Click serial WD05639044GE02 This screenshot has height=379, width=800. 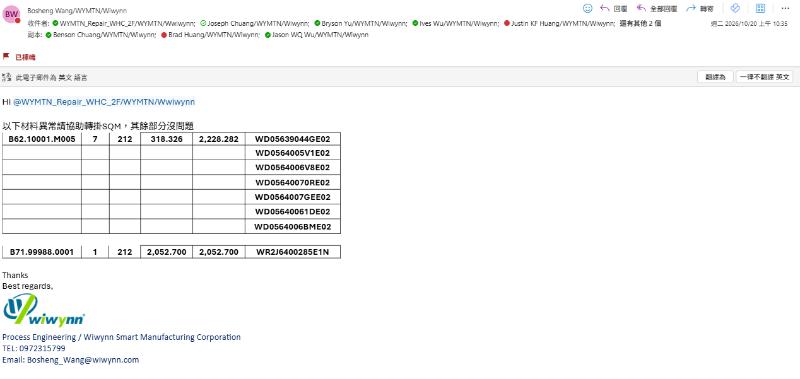293,139
